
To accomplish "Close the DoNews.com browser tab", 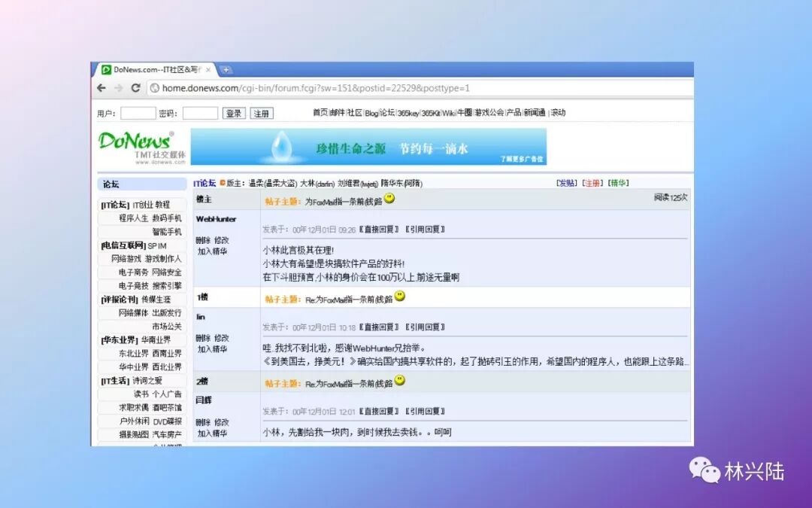I will coord(208,69).
